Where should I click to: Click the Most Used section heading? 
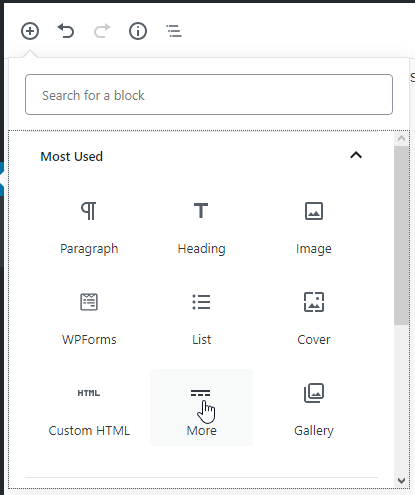pyautogui.click(x=71, y=156)
